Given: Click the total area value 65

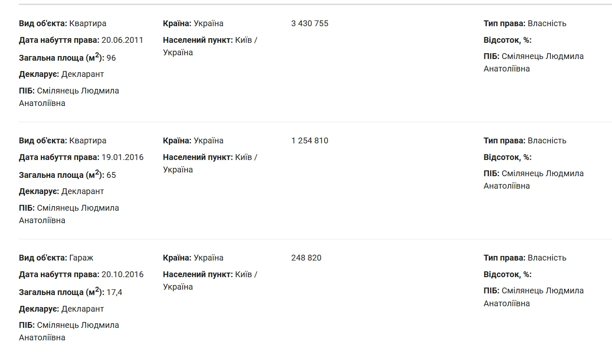Looking at the screenshot, I should (x=111, y=175).
